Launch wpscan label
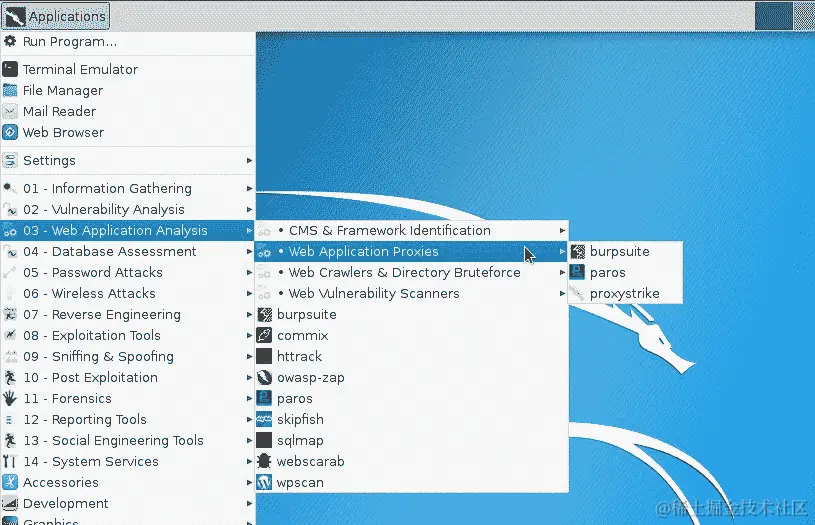815x525 pixels. (300, 483)
